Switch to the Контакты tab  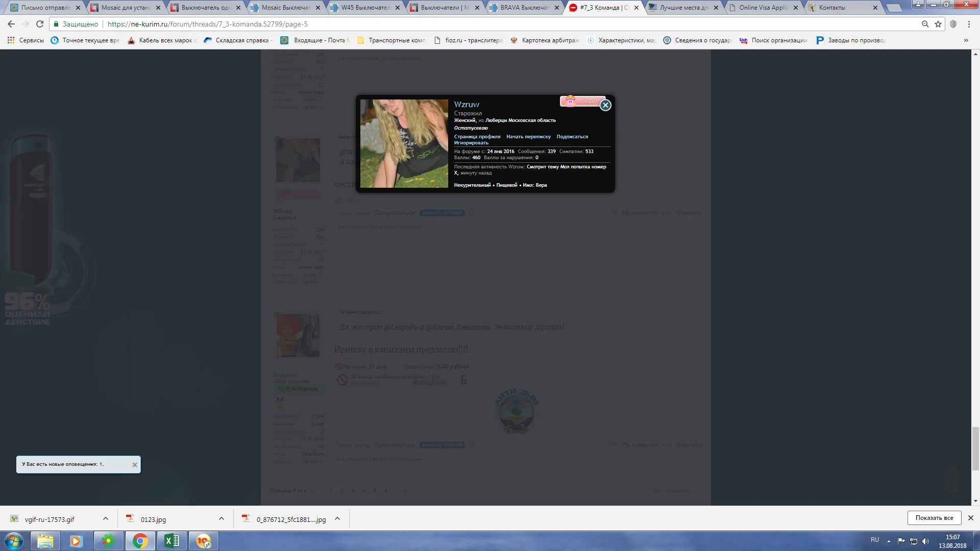pyautogui.click(x=832, y=8)
